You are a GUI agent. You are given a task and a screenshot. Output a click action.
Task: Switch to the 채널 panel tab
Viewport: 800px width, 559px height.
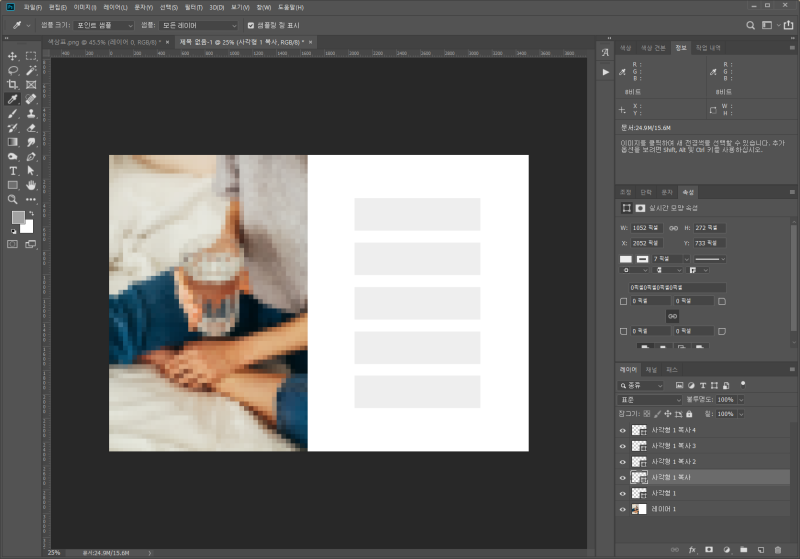click(651, 369)
